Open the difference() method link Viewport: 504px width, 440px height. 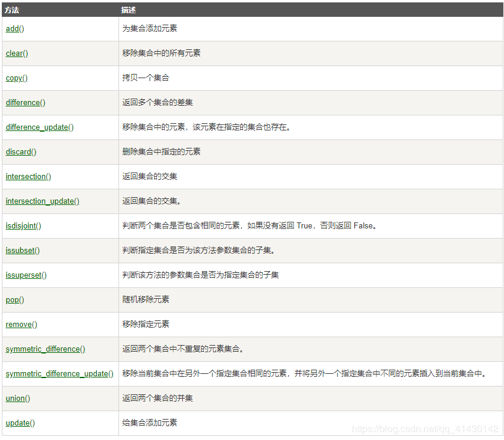pyautogui.click(x=25, y=103)
